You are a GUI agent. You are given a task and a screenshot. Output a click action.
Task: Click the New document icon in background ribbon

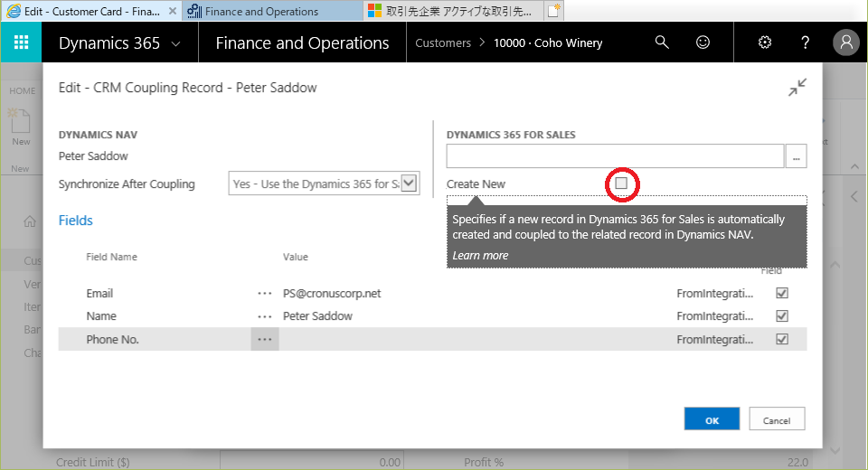tap(21, 121)
